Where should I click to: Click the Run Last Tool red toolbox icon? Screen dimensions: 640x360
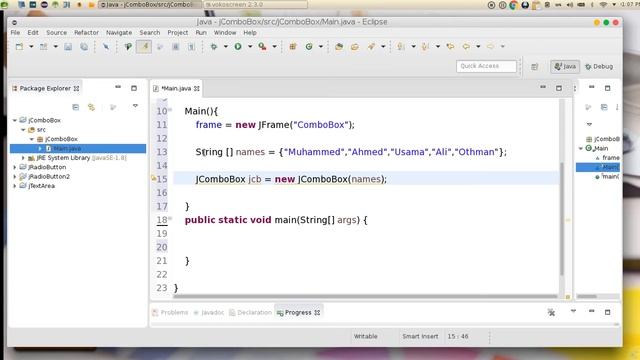pos(262,47)
